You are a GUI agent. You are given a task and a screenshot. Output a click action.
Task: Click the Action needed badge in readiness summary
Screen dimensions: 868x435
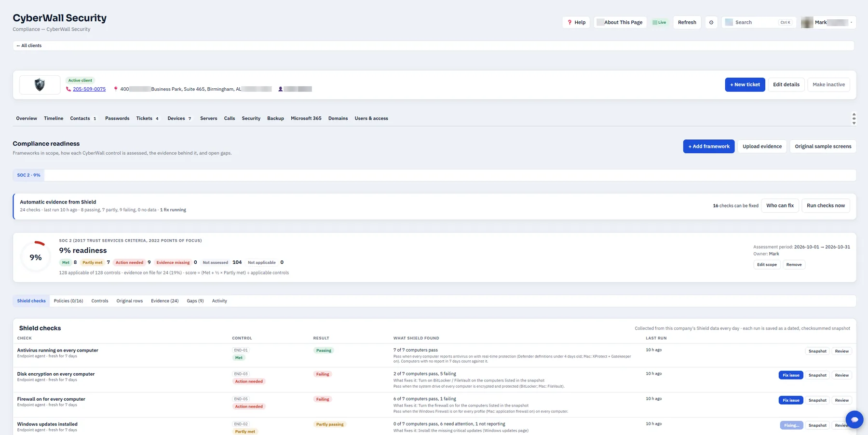129,263
